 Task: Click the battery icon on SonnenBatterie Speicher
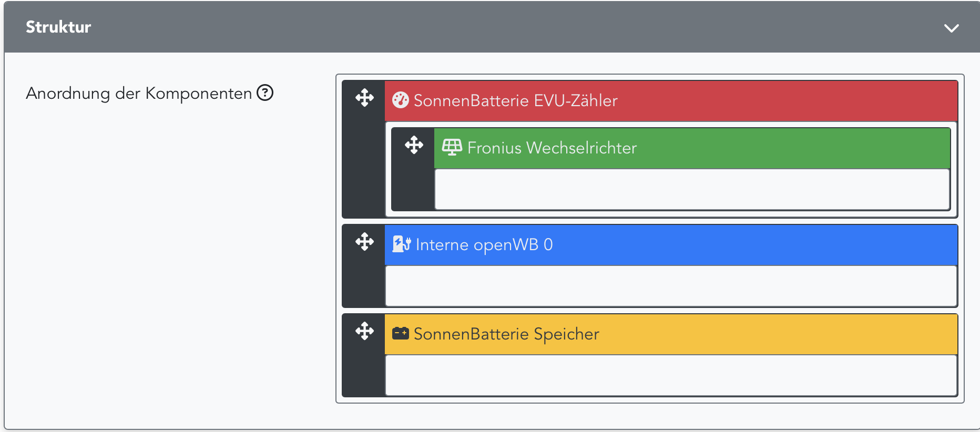400,333
